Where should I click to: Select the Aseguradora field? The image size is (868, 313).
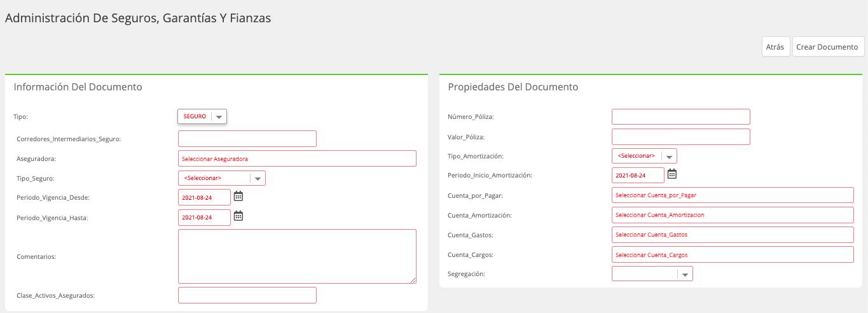[297, 158]
